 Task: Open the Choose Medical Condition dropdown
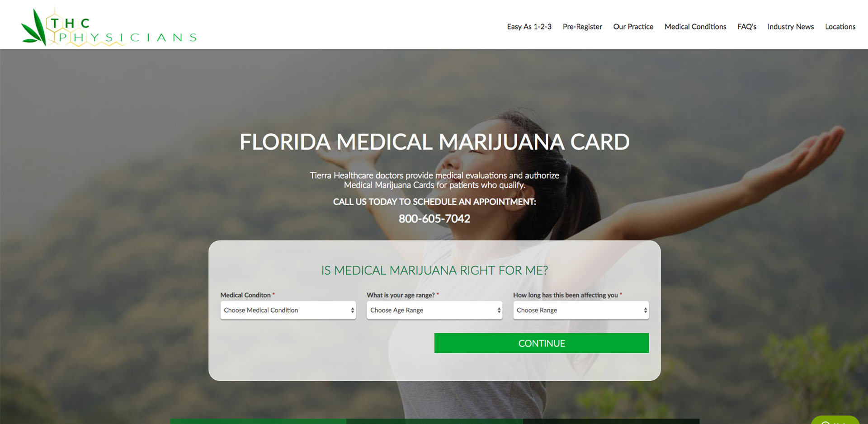pyautogui.click(x=288, y=310)
